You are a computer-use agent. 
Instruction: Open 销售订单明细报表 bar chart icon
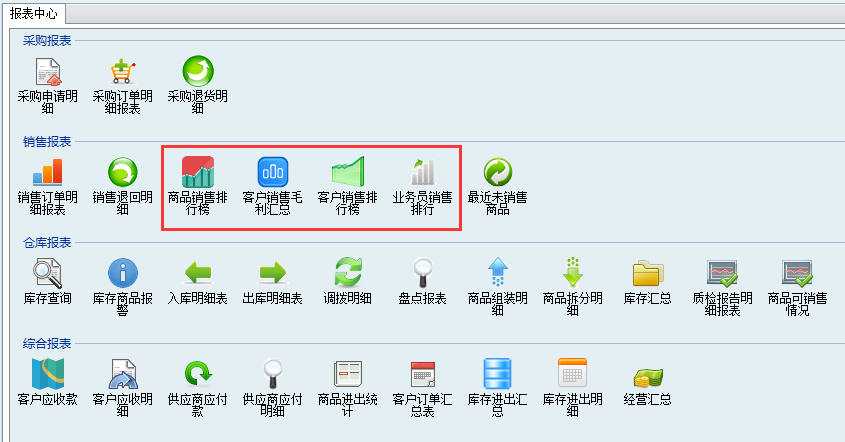click(48, 171)
